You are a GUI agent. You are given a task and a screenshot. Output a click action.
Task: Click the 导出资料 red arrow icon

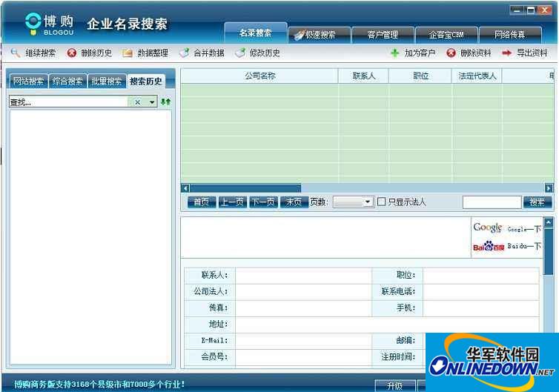pyautogui.click(x=506, y=53)
